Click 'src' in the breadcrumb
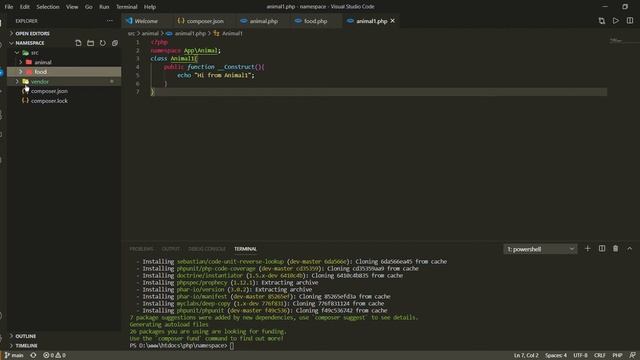 (131, 33)
